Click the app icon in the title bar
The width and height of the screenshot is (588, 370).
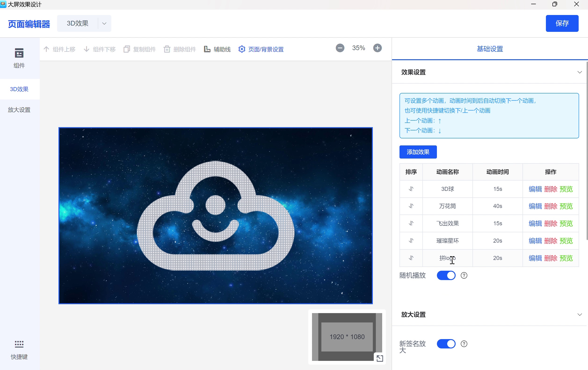[x=3, y=4]
